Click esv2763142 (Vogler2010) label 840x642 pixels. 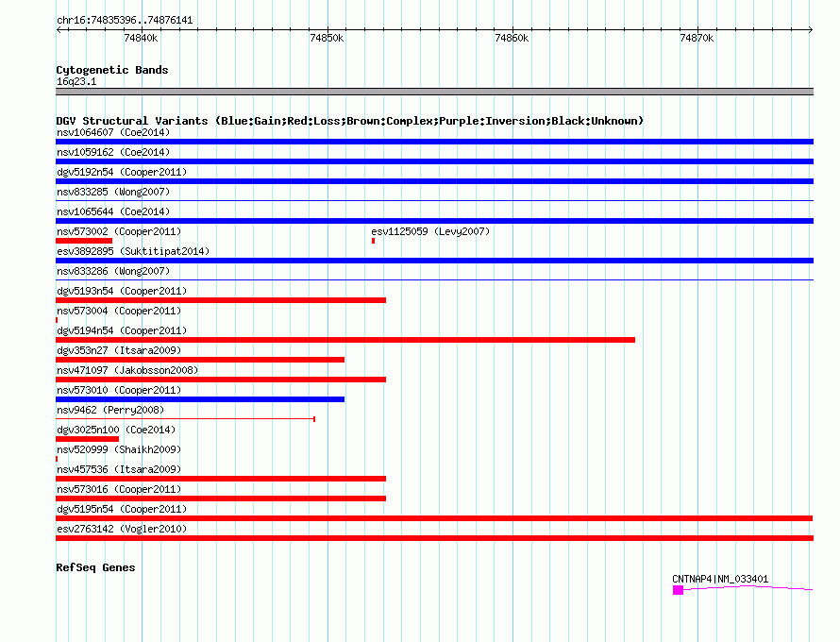pos(122,529)
